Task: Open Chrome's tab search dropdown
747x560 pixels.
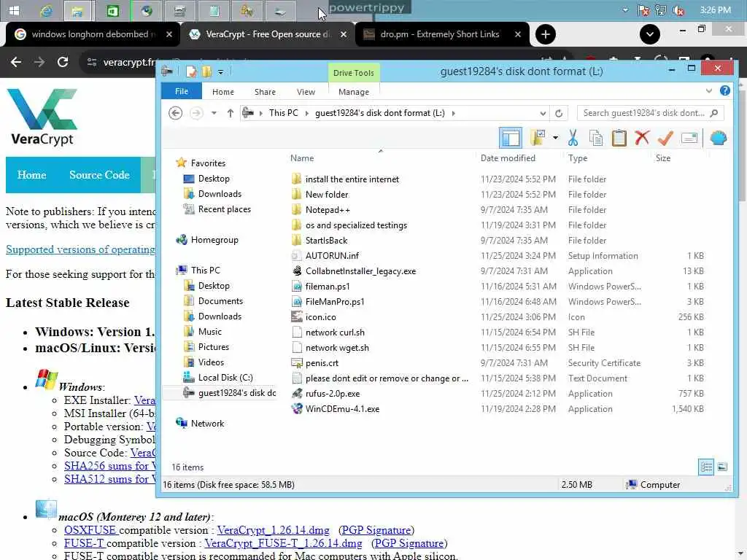Action: 650,34
